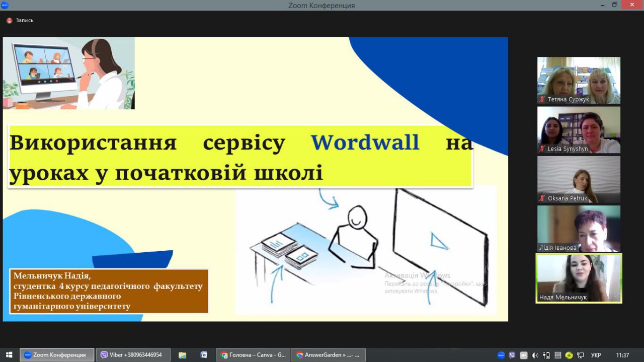Click the 'уроках у початковій школі' title line
644x362 pixels.
pos(166,173)
